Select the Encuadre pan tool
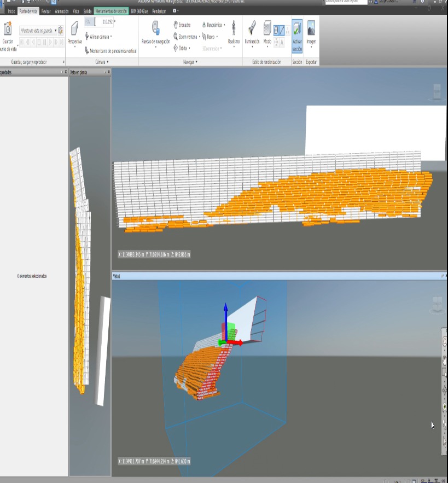 pyautogui.click(x=182, y=25)
